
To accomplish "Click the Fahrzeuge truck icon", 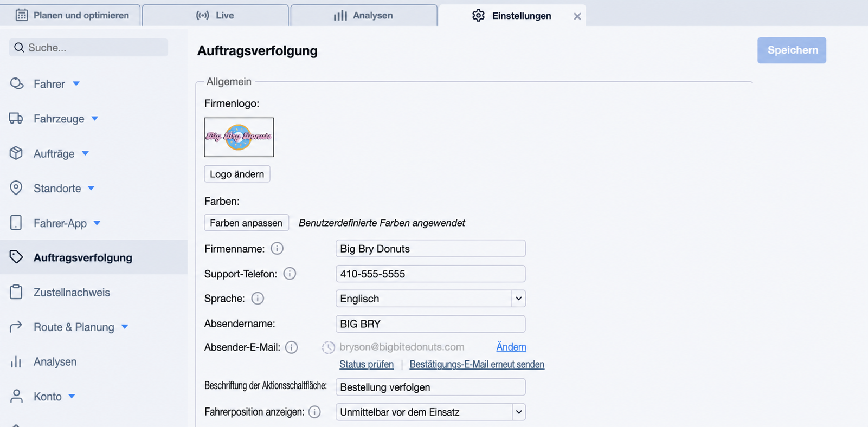I will (x=16, y=118).
